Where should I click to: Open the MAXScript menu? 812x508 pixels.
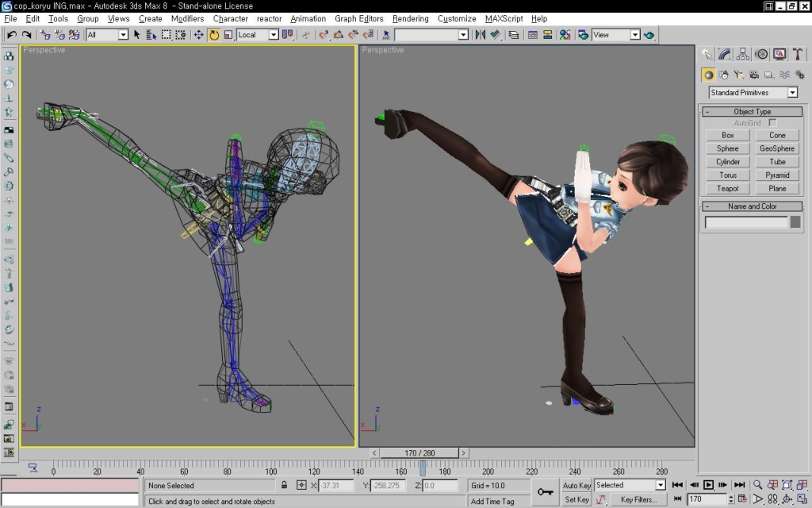coord(504,19)
